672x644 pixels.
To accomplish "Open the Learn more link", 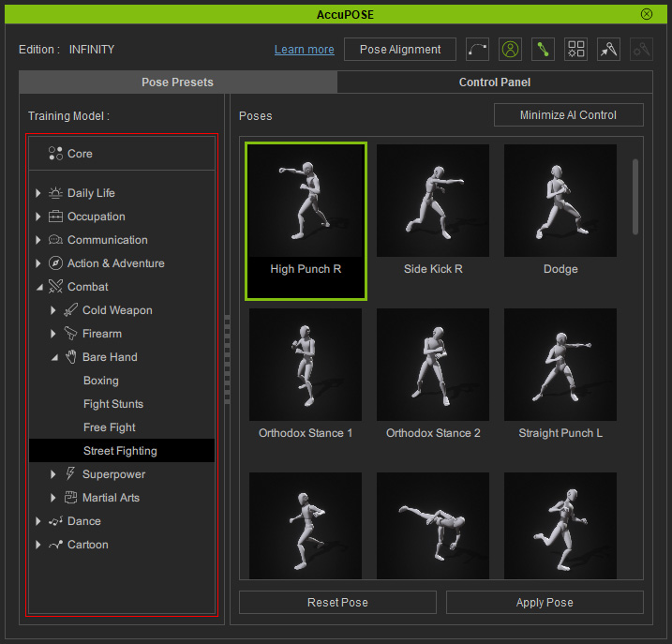I will point(305,50).
